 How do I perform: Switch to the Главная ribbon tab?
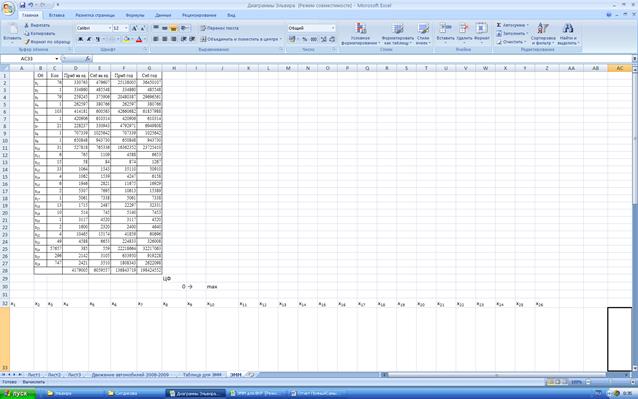click(x=30, y=15)
